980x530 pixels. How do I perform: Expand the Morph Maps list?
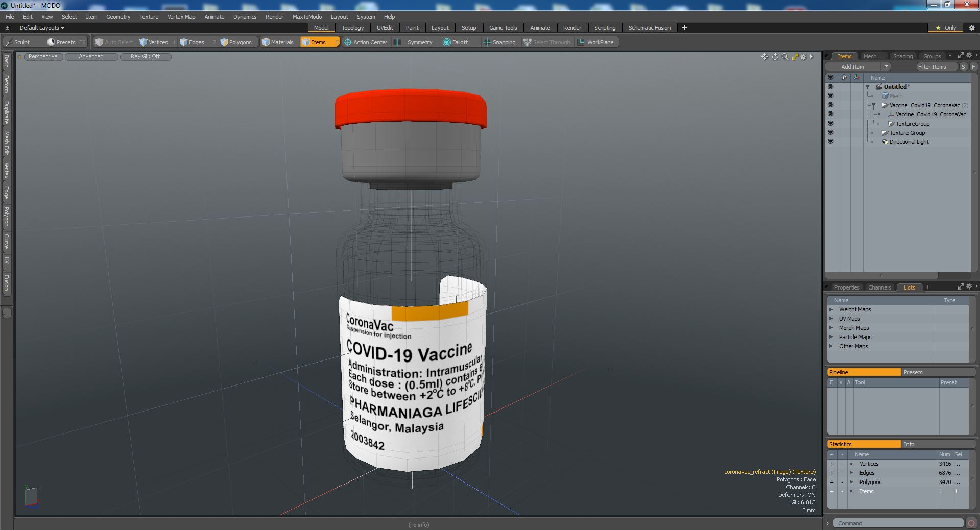(x=831, y=328)
